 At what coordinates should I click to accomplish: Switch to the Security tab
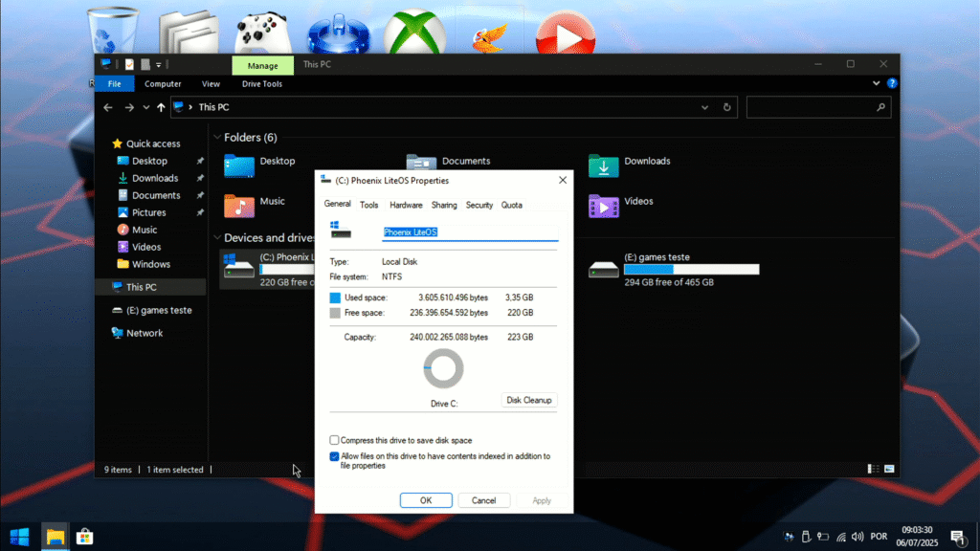pyautogui.click(x=479, y=205)
